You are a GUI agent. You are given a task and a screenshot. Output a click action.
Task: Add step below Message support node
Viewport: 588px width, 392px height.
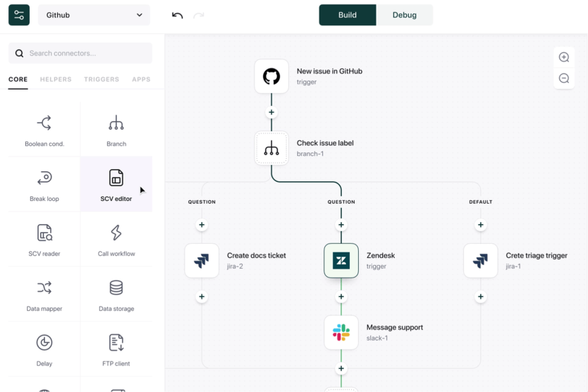pos(341,368)
